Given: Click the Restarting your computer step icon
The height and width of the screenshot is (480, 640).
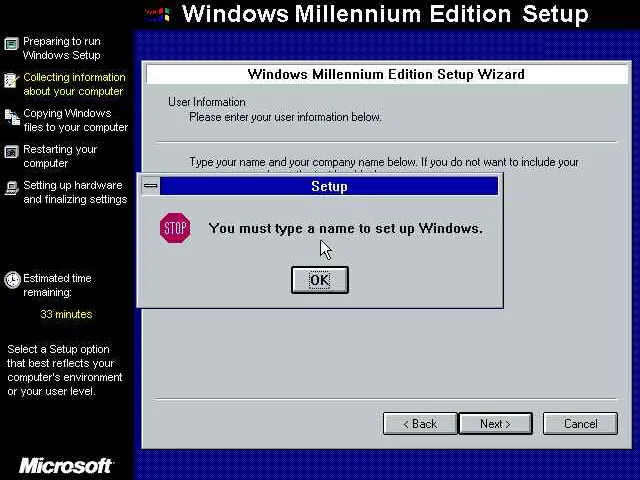Looking at the screenshot, I should point(11,152).
